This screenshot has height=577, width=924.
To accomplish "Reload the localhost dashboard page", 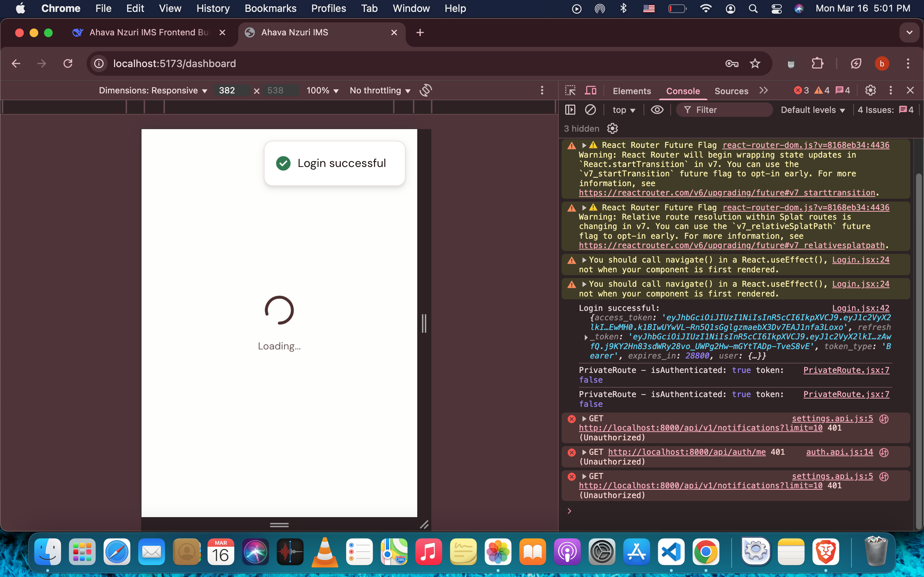I will pyautogui.click(x=68, y=63).
